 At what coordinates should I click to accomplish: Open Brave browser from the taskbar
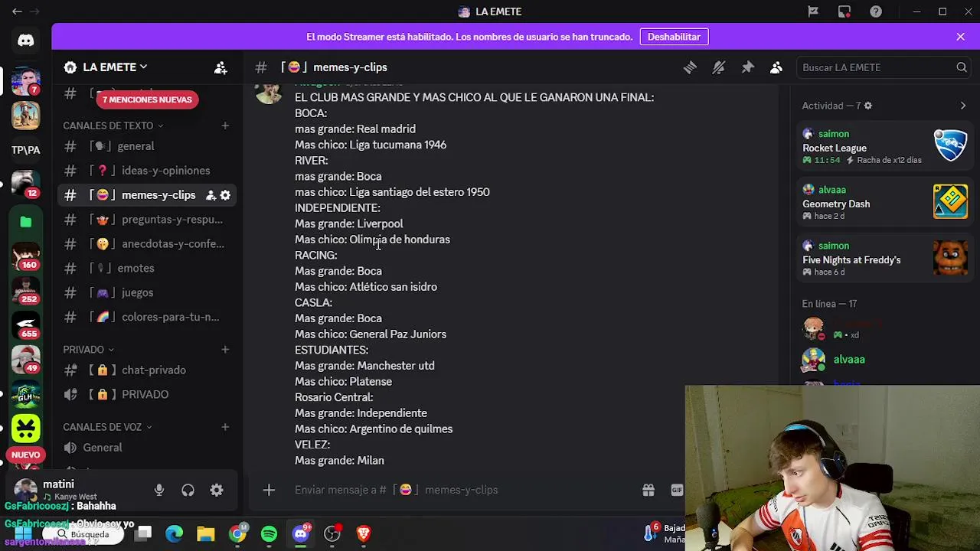(364, 533)
